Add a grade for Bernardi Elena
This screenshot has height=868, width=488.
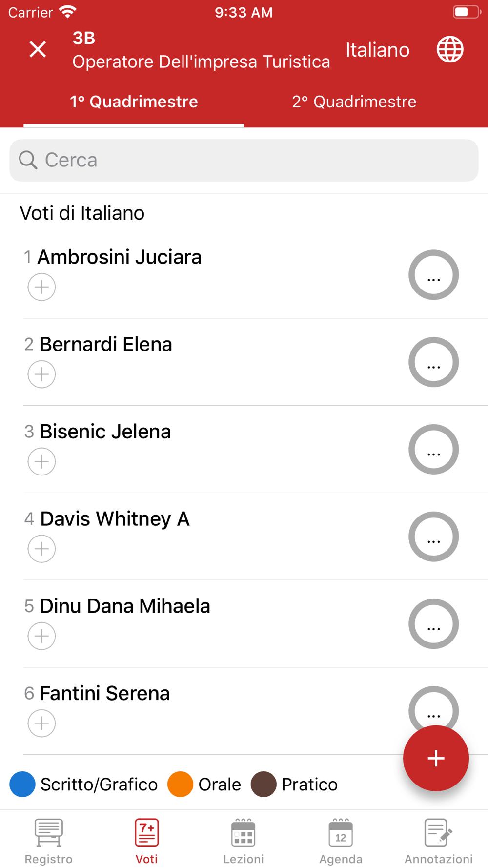[x=41, y=374]
